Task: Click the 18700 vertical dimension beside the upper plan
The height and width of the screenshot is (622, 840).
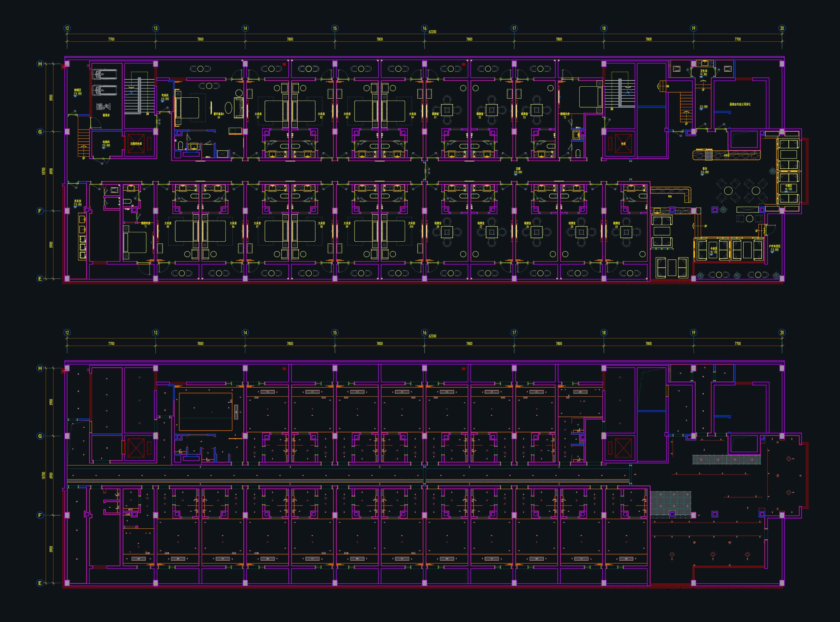Action: 43,171
